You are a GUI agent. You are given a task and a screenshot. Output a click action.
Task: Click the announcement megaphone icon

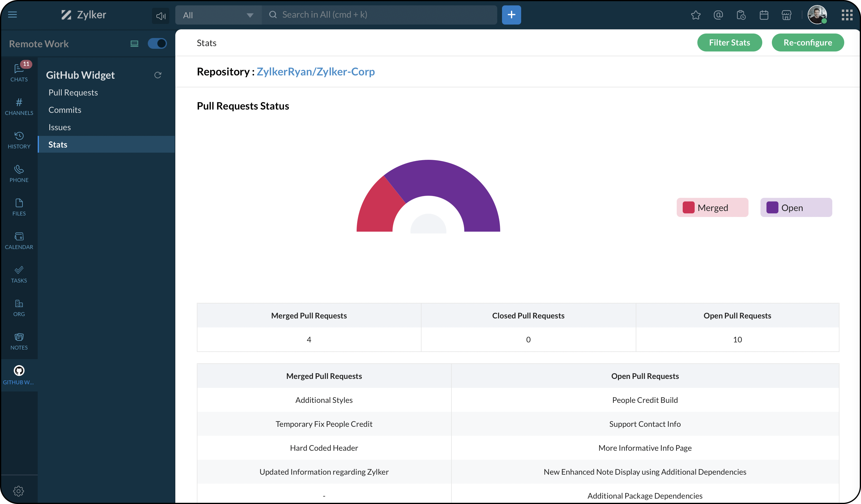pyautogui.click(x=161, y=16)
